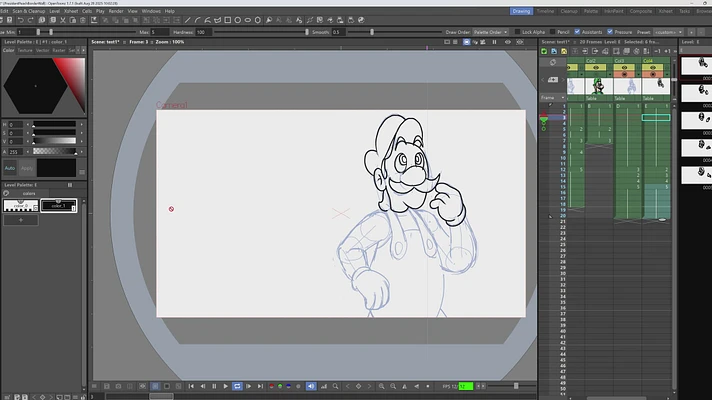
Task: Click the Auto button in style editor
Action: pos(10,168)
